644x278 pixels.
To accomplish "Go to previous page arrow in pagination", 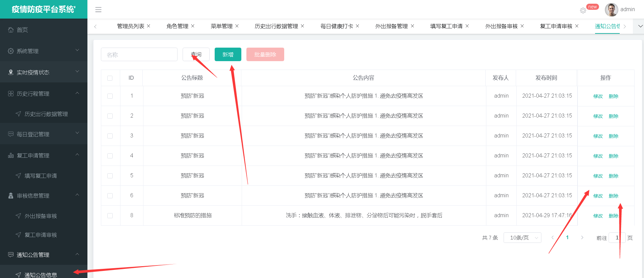I will tap(553, 237).
